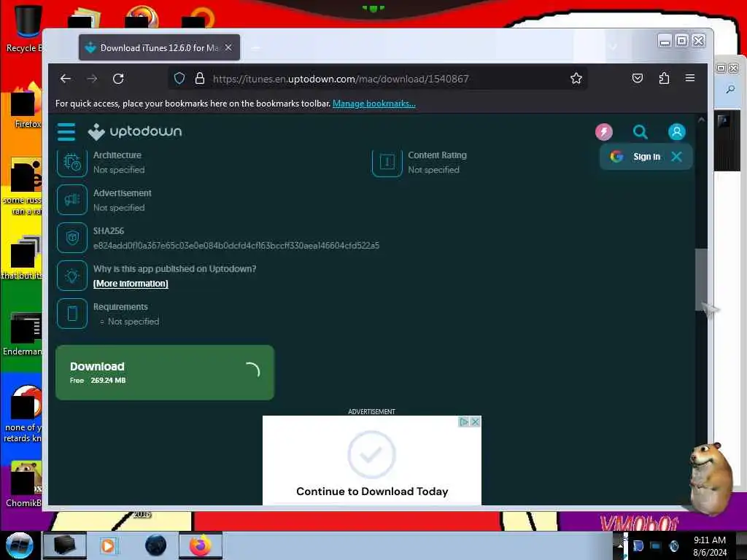Save page to Pocket
This screenshot has height=560, width=747.
638,79
